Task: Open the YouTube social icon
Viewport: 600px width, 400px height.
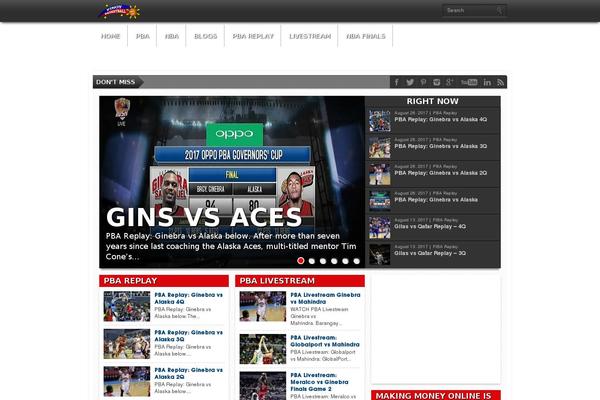Action: coord(469,82)
